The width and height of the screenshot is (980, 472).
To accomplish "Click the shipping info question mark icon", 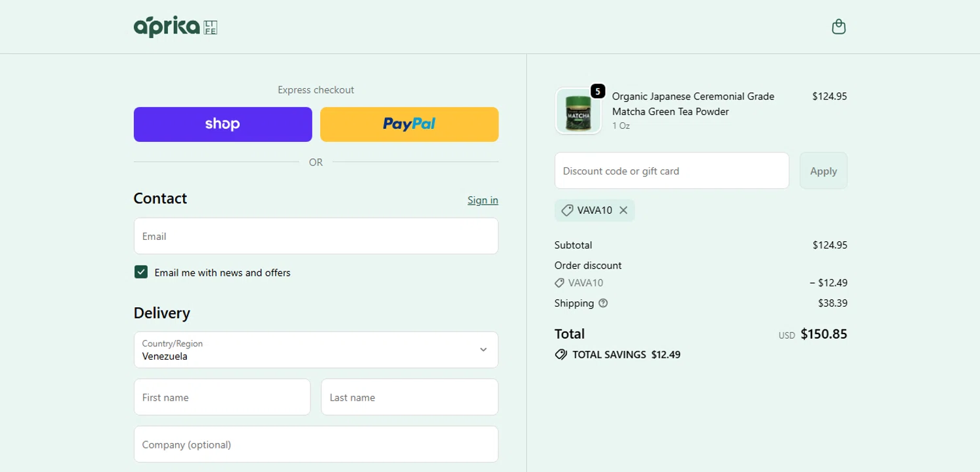I will (603, 303).
